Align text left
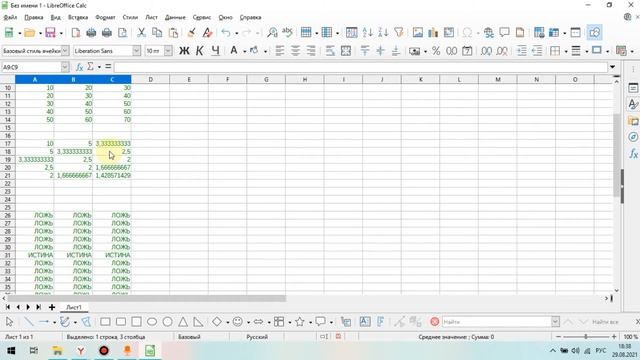Image resolution: width=640 pixels, height=360 pixels. point(280,51)
